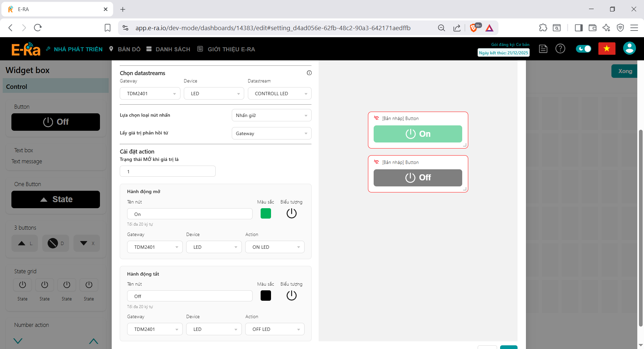The height and width of the screenshot is (349, 644).
Task: Toggle the green On button widget preview
Action: 418,134
